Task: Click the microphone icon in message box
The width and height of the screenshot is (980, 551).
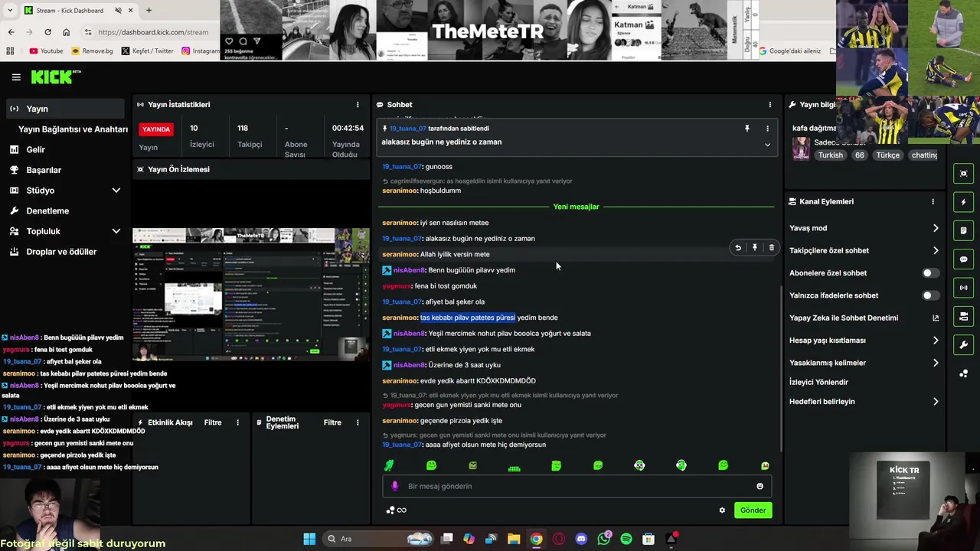Action: click(x=394, y=486)
